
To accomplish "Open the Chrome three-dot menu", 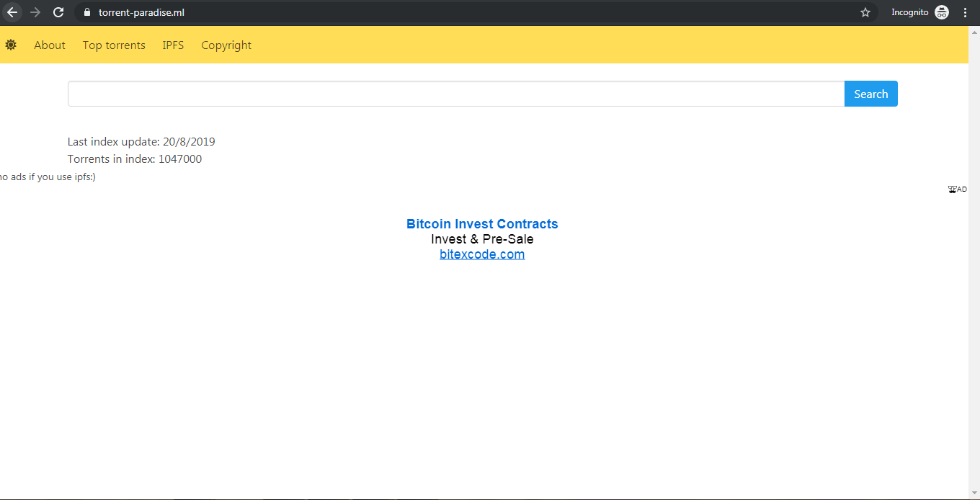I will [x=965, y=12].
